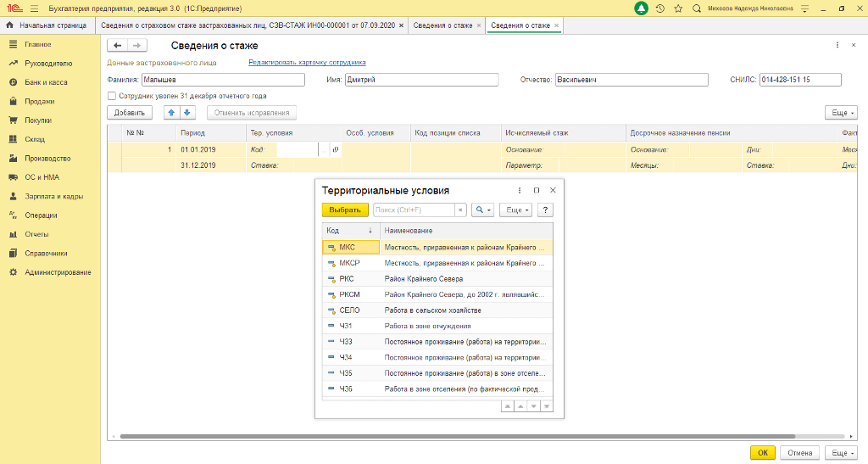The image size is (868, 464).
Task: Toggle 'Сотрудник уволен 31 декабря' checkbox
Action: (112, 96)
